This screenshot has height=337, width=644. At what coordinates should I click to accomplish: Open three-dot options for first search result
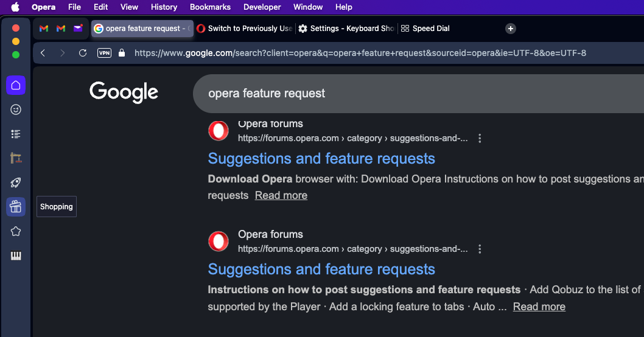tap(480, 138)
